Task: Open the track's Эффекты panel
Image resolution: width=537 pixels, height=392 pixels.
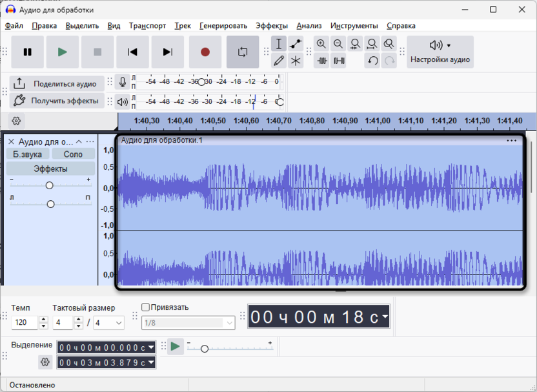Action: pyautogui.click(x=50, y=168)
